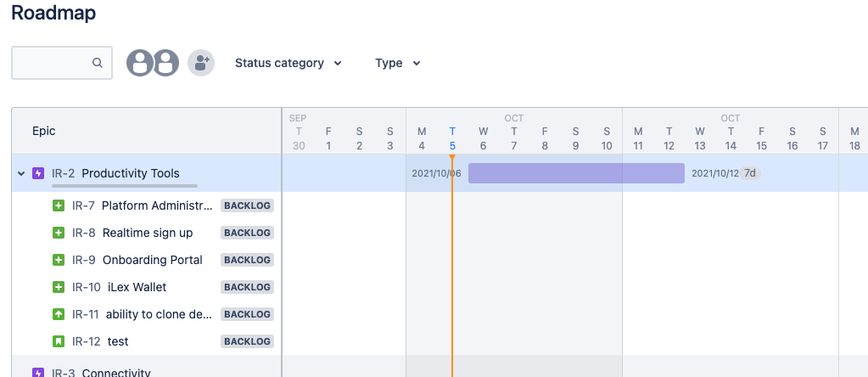Click today's date T 5 in header

[x=452, y=138]
